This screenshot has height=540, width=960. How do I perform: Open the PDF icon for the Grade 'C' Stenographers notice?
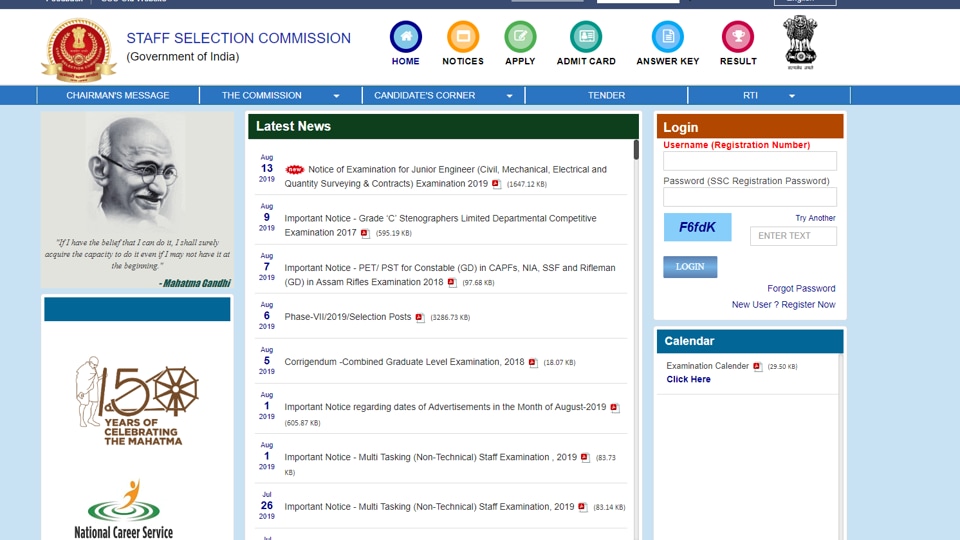pyautogui.click(x=366, y=233)
